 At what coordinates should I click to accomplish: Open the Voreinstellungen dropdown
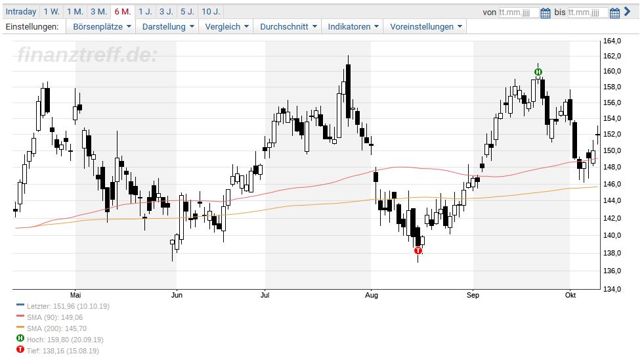click(425, 27)
